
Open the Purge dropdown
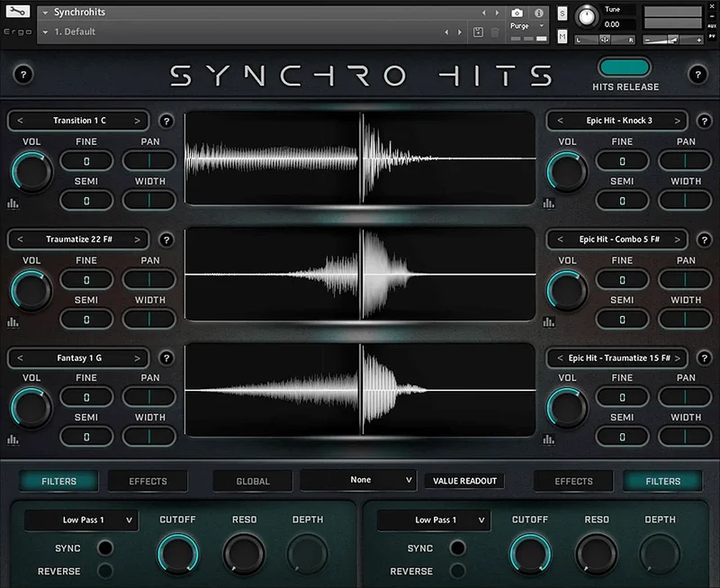[x=526, y=26]
